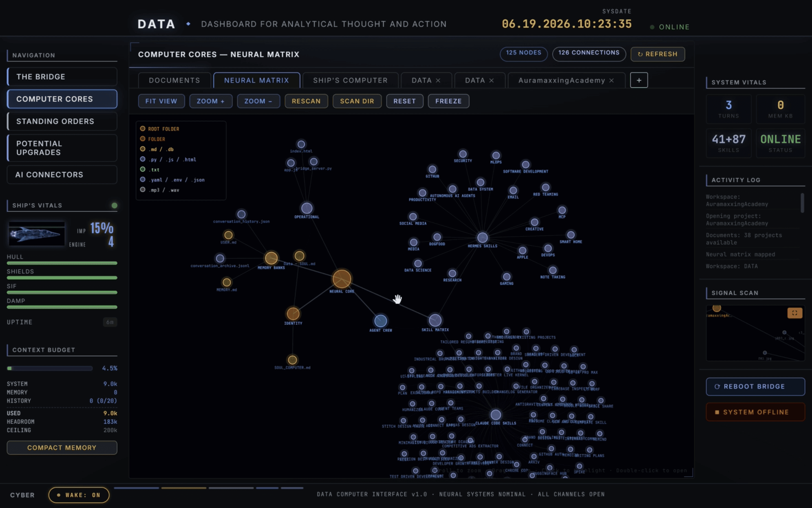Screen dimensions: 812x508
Task: Open STANDING ORDERS navigation item
Action: tap(62, 121)
